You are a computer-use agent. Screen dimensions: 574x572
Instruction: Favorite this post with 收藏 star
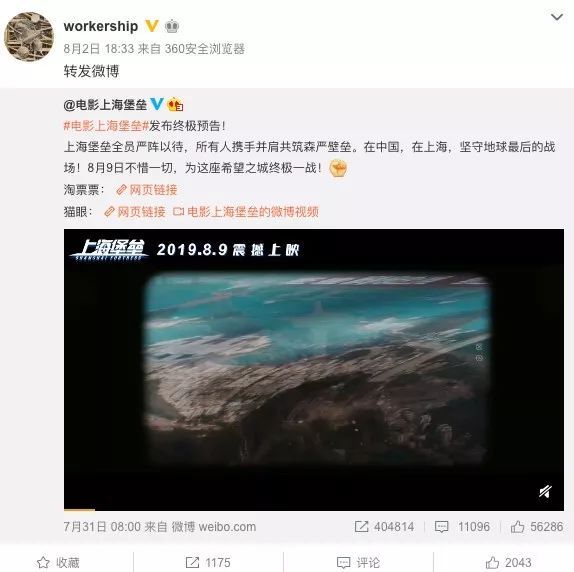[x=58, y=562]
